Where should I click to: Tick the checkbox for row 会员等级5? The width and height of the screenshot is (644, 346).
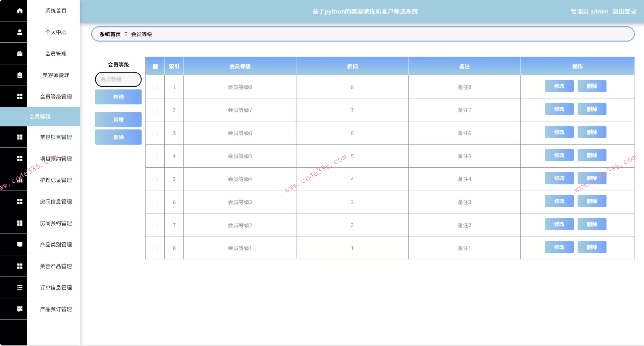[x=155, y=156]
